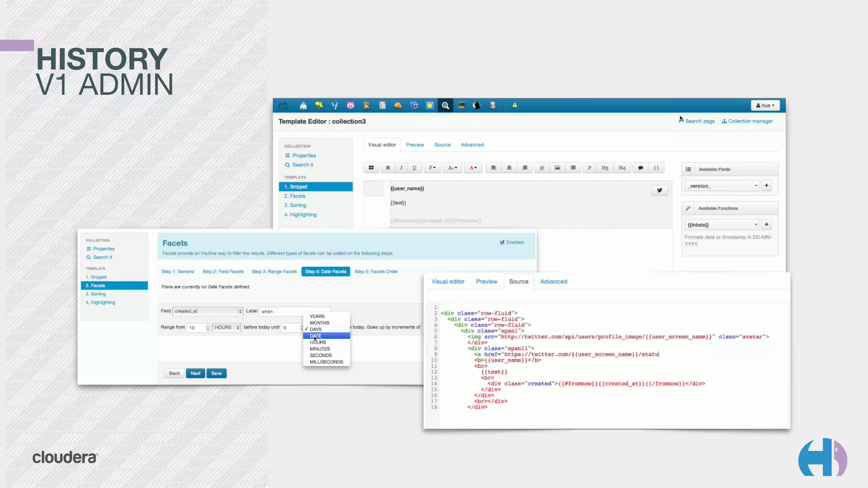Click the yellow warning triangle icon
This screenshot has width=868, height=488.
[x=515, y=105]
